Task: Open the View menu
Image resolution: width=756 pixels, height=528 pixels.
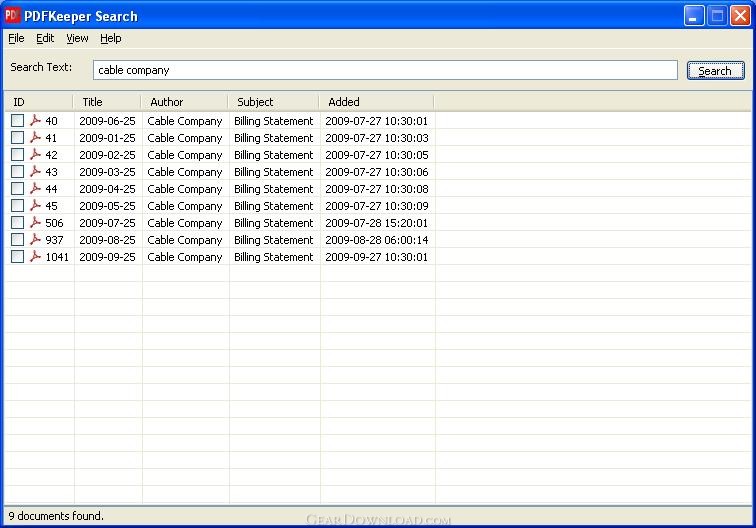Action: coord(77,38)
